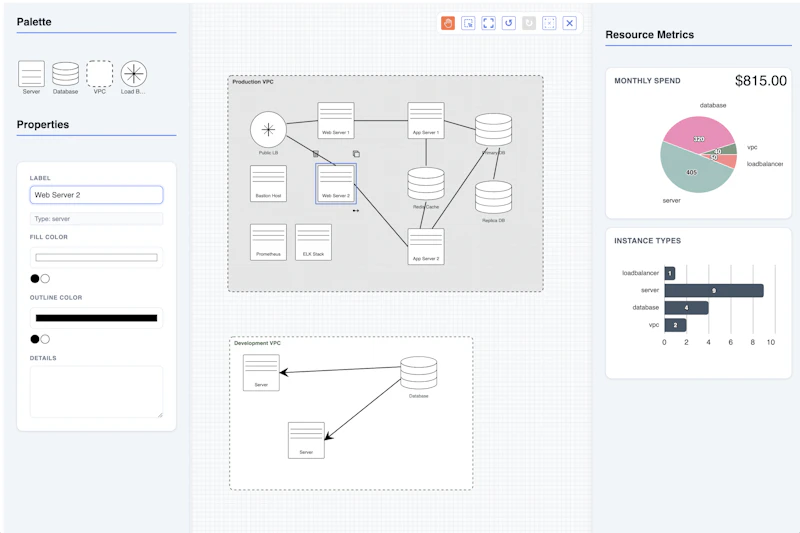The image size is (800, 533).
Task: Select the Bastion Host node
Action: 268,184
